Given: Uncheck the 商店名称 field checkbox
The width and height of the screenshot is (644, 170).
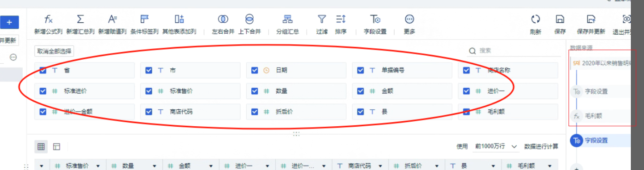Looking at the screenshot, I should 466,70.
